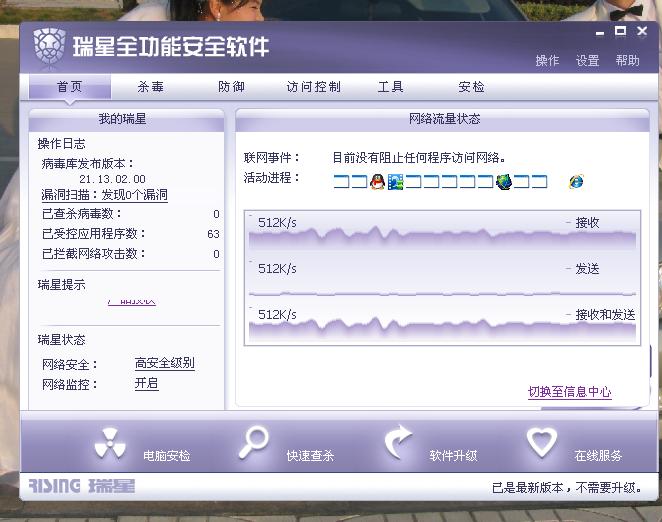Click the 发送 traffic graph
This screenshot has height=522, width=662.
click(442, 278)
